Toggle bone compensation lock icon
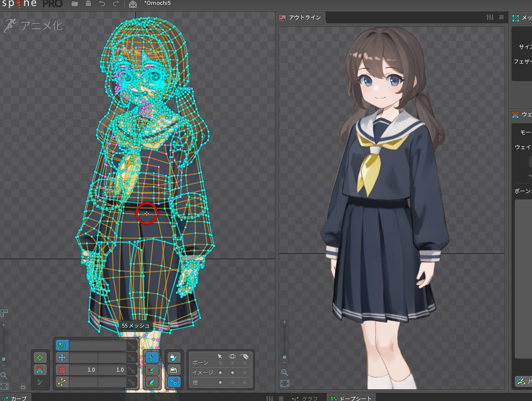The height and width of the screenshot is (401, 532). click(x=174, y=357)
